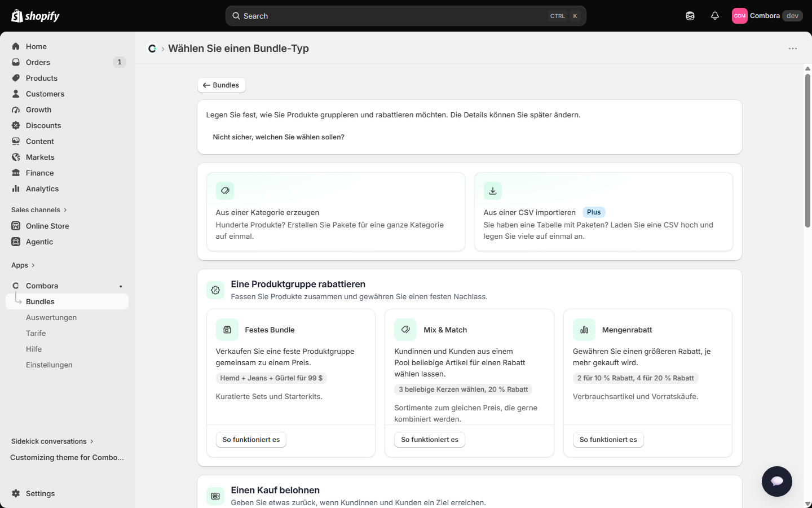This screenshot has height=508, width=812.
Task: Click the page vertical scrollbar thumb
Action: point(807,150)
